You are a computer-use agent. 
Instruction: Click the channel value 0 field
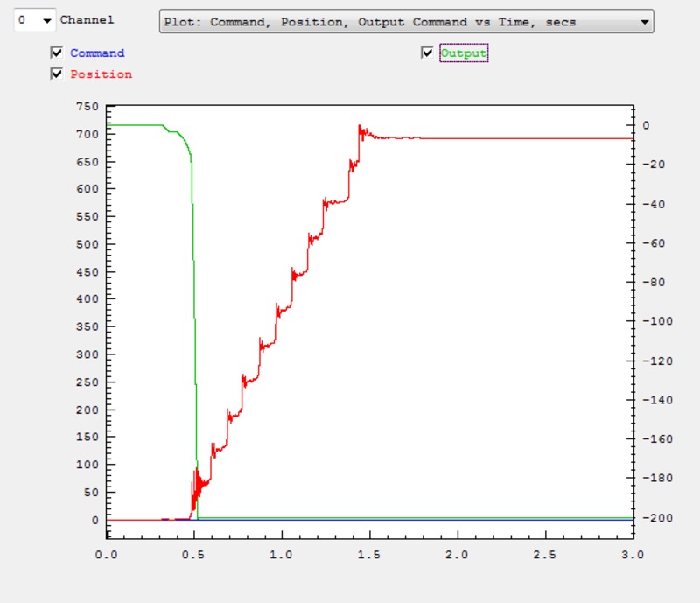click(x=24, y=20)
